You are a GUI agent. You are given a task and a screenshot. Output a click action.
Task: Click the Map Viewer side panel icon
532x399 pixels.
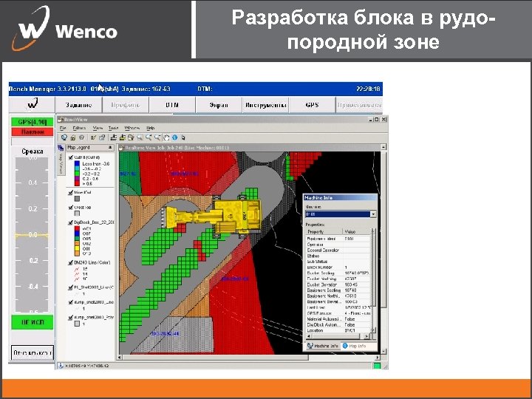click(61, 148)
